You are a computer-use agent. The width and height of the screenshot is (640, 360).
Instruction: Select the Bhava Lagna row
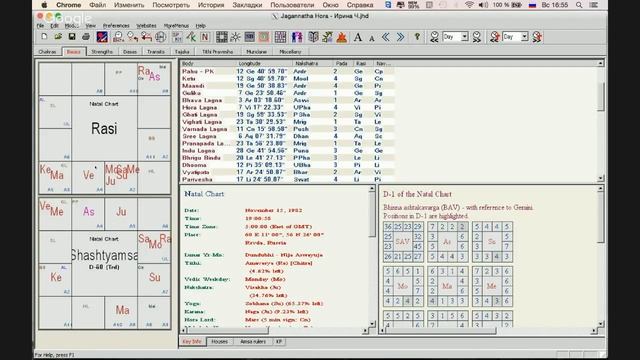(x=287, y=100)
